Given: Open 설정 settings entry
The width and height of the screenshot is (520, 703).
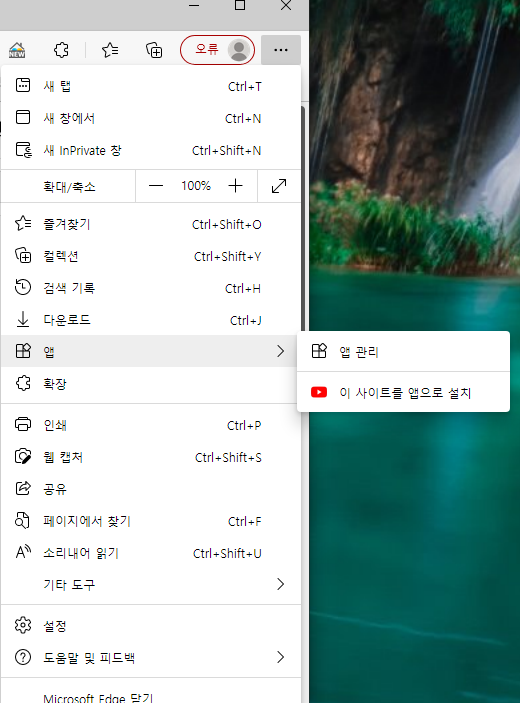Looking at the screenshot, I should tap(151, 625).
